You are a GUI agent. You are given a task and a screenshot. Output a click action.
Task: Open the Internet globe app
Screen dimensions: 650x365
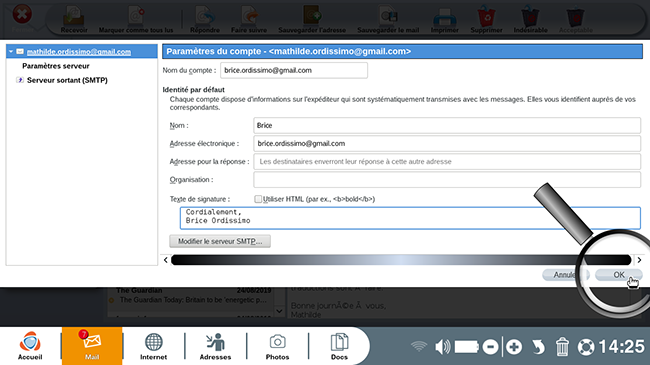pyautogui.click(x=153, y=346)
